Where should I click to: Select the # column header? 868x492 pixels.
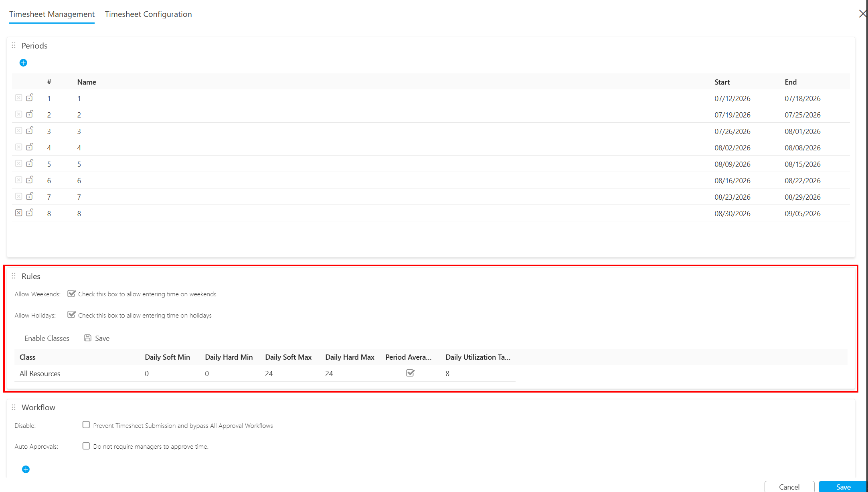coord(49,82)
